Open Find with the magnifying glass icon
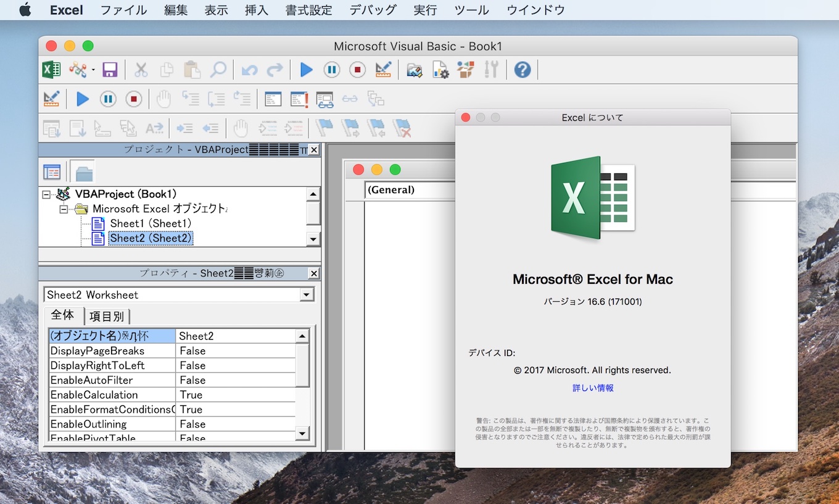Viewport: 839px width, 504px height. (218, 70)
